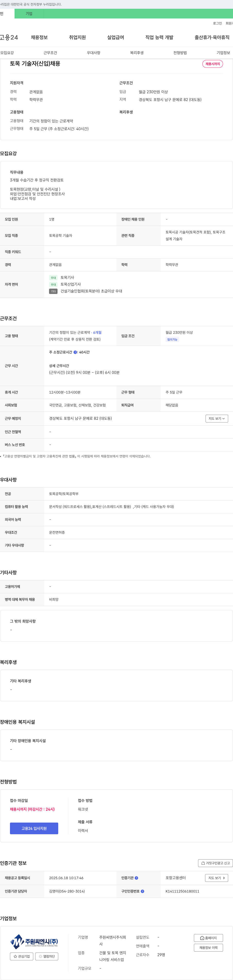The width and height of the screenshot is (233, 980).
Task: Open the 출산휴가·육아휴직 menu
Action: pyautogui.click(x=212, y=37)
